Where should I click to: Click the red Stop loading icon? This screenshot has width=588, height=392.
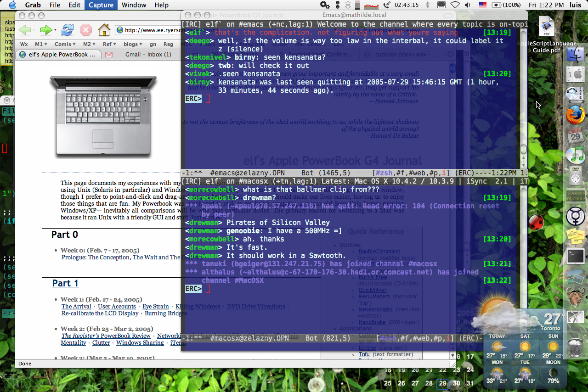(x=86, y=30)
